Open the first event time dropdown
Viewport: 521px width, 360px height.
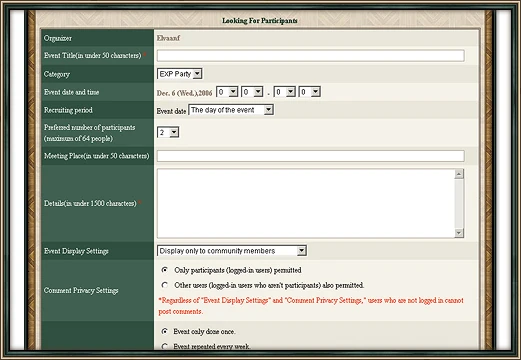pyautogui.click(x=227, y=92)
